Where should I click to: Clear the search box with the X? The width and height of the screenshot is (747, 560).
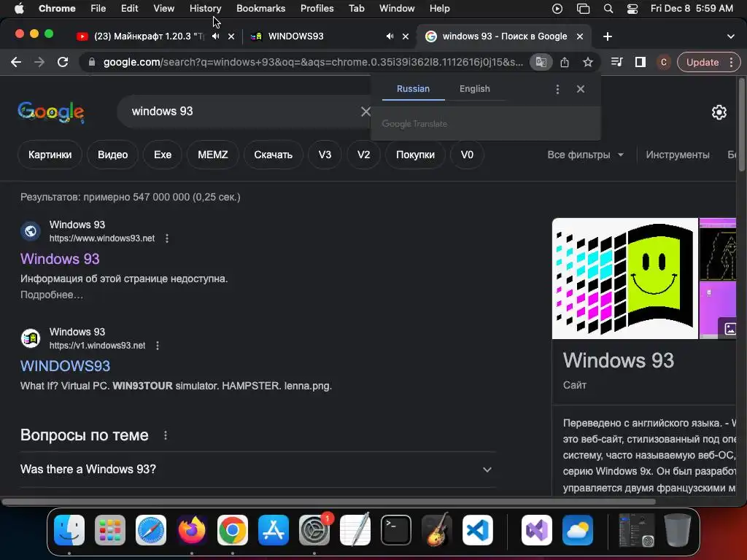[365, 112]
